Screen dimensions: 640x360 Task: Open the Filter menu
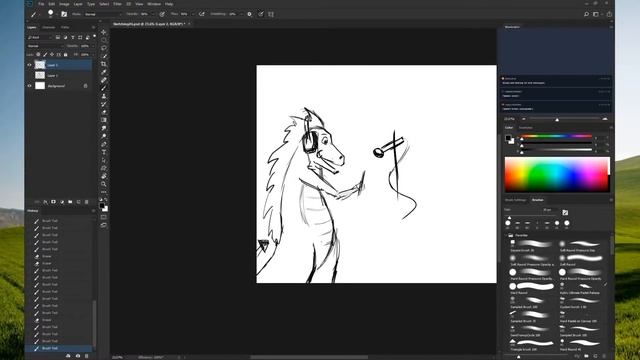click(117, 4)
